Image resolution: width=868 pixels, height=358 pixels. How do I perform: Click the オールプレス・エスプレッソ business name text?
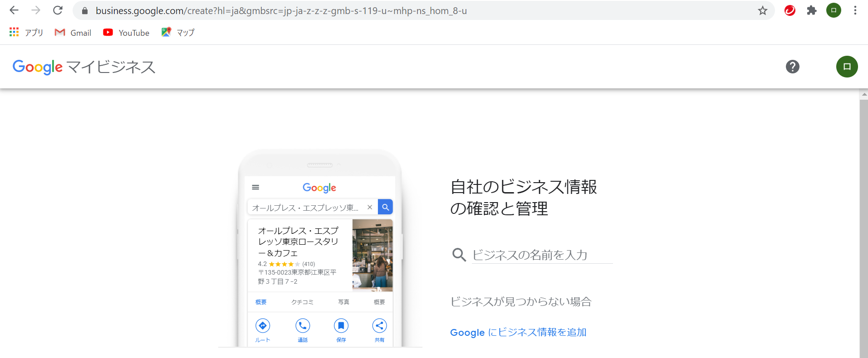[298, 242]
